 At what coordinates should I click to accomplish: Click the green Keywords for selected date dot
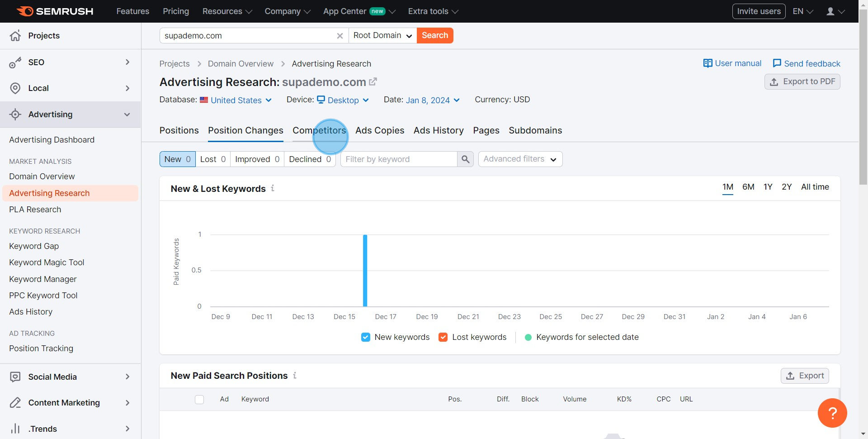click(x=528, y=337)
